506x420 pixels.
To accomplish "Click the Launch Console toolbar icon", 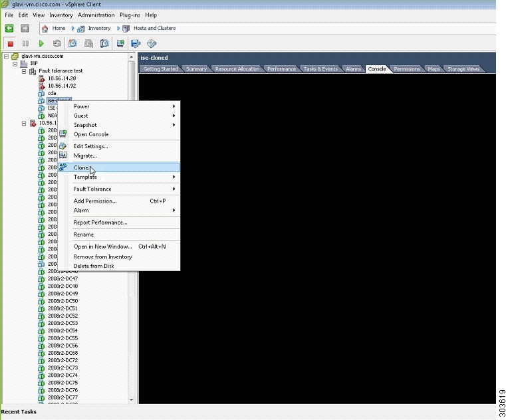I will click(120, 44).
